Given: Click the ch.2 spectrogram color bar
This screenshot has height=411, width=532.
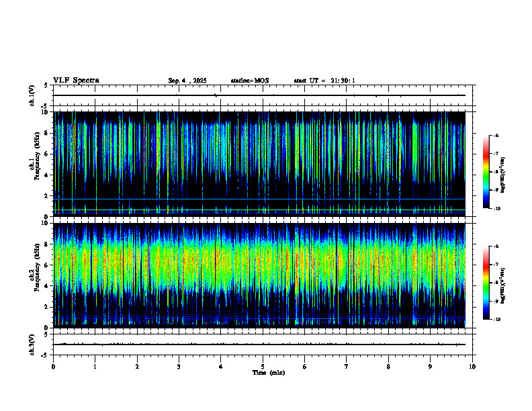Looking at the screenshot, I should coord(486,283).
